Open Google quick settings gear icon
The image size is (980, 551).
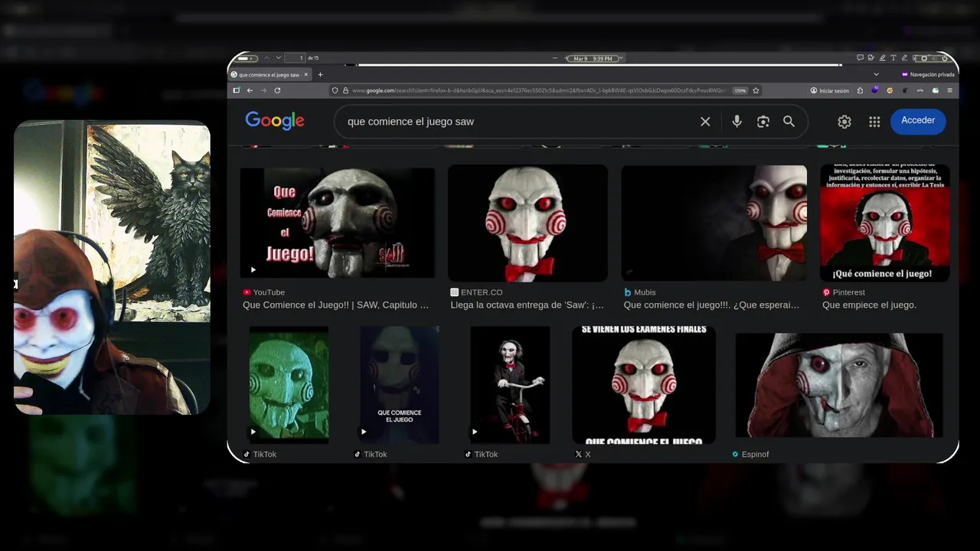point(844,122)
